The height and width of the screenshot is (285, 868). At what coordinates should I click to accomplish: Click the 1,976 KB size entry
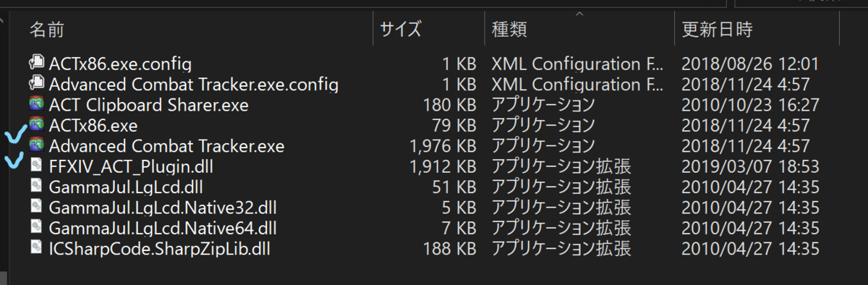pyautogui.click(x=442, y=145)
